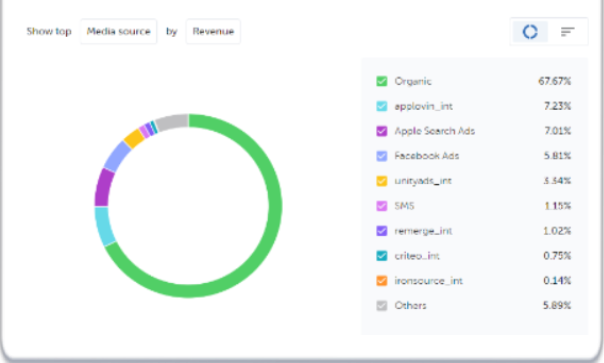Toggle the SMS checkbox

point(381,206)
